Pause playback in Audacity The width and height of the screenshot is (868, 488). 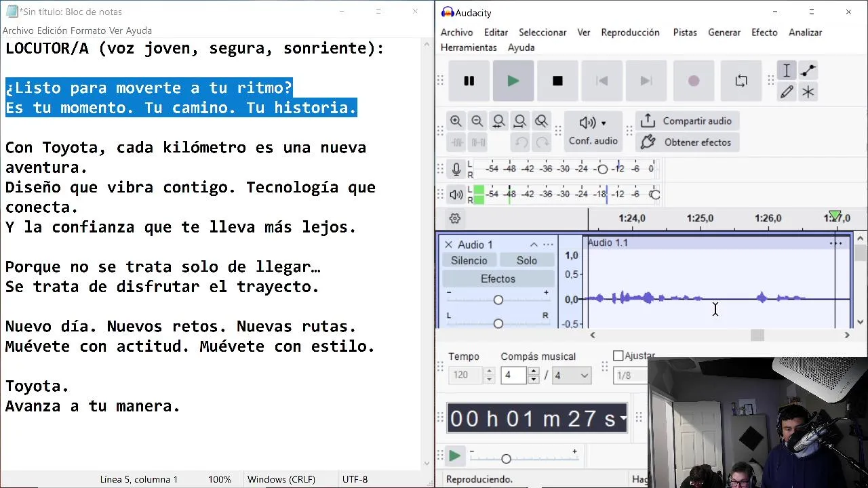[469, 81]
